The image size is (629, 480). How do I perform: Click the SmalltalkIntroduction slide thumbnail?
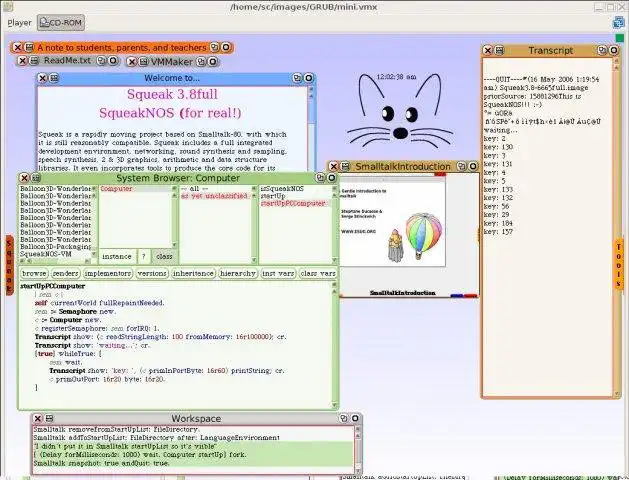point(393,222)
